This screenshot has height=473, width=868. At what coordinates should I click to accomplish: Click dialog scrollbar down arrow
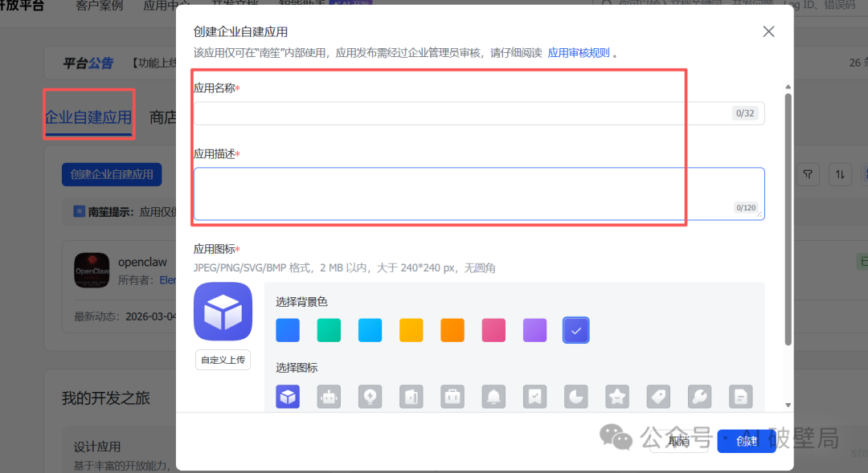pyautogui.click(x=788, y=405)
